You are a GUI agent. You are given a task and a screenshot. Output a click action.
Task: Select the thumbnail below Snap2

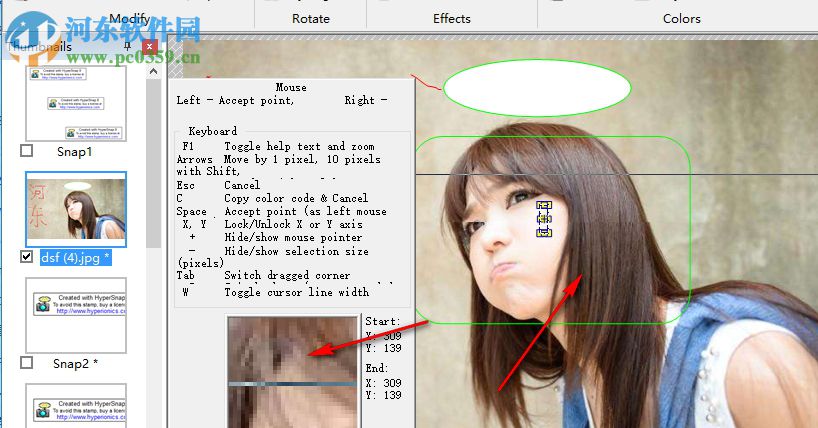(76, 406)
